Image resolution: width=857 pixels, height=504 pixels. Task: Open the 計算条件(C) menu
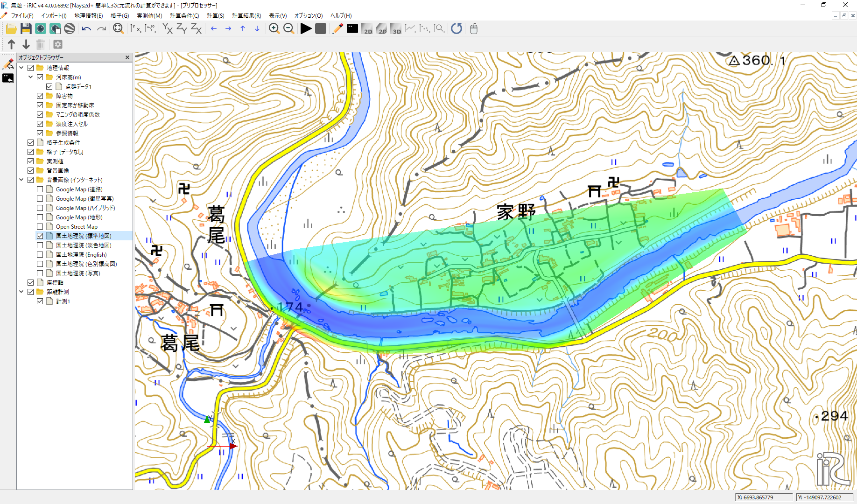tap(184, 16)
